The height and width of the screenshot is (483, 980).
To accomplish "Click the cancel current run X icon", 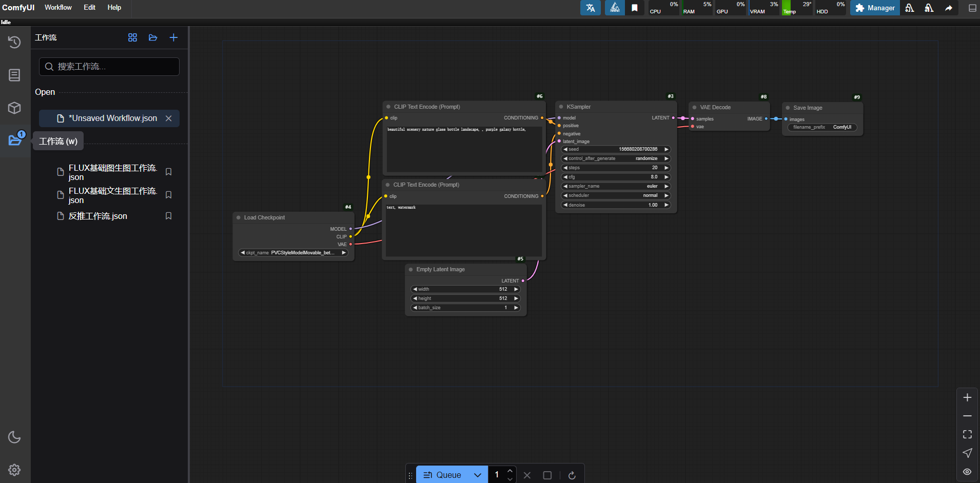I will pyautogui.click(x=527, y=475).
